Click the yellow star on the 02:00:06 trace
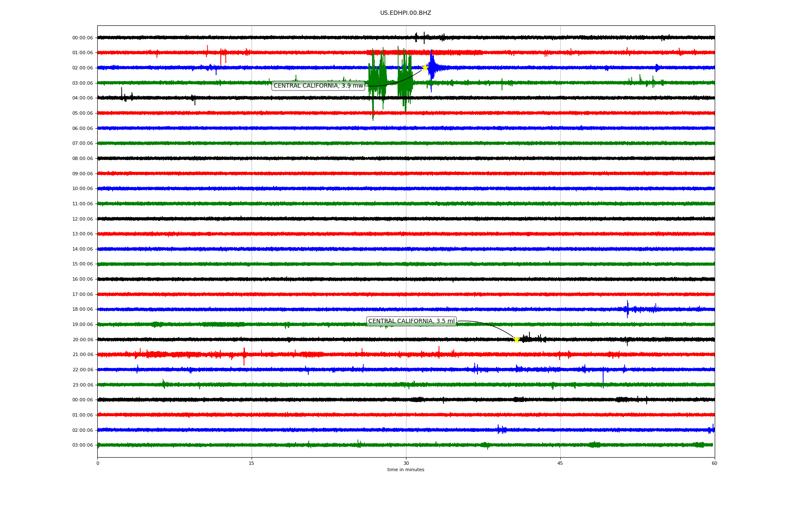 tap(425, 68)
